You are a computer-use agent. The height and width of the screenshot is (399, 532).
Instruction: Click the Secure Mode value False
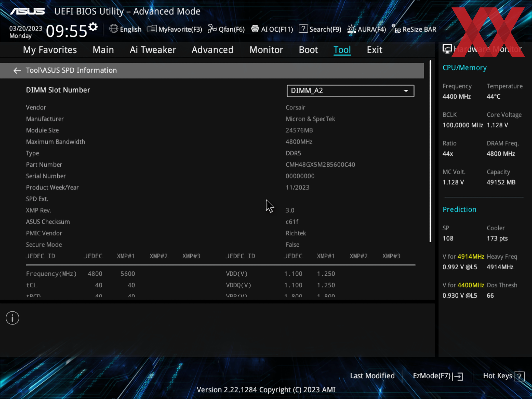(293, 245)
